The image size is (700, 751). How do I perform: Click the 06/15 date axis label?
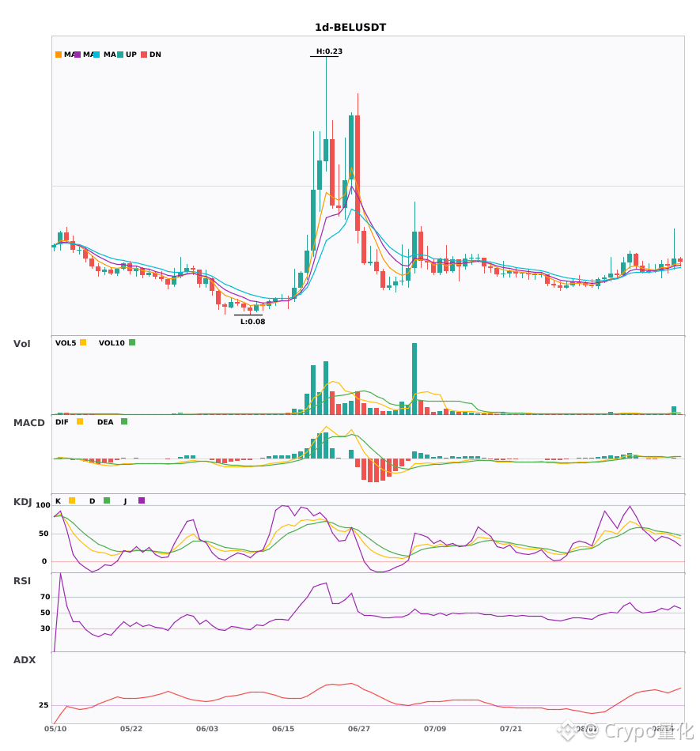[283, 729]
